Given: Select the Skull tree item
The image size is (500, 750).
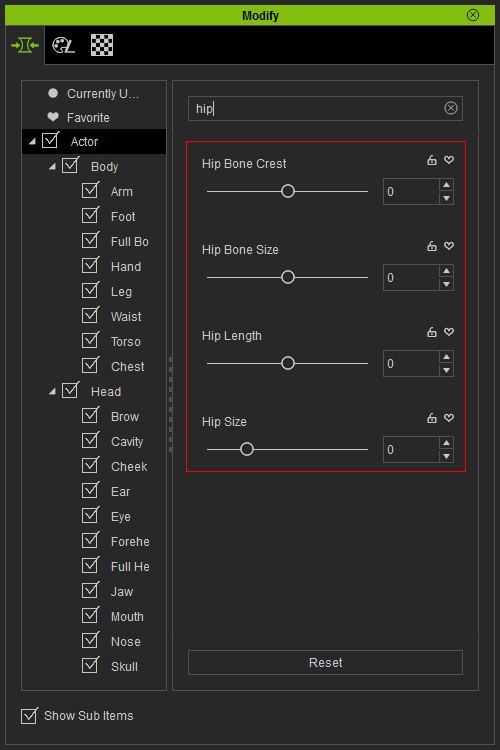Looking at the screenshot, I should click(x=124, y=666).
